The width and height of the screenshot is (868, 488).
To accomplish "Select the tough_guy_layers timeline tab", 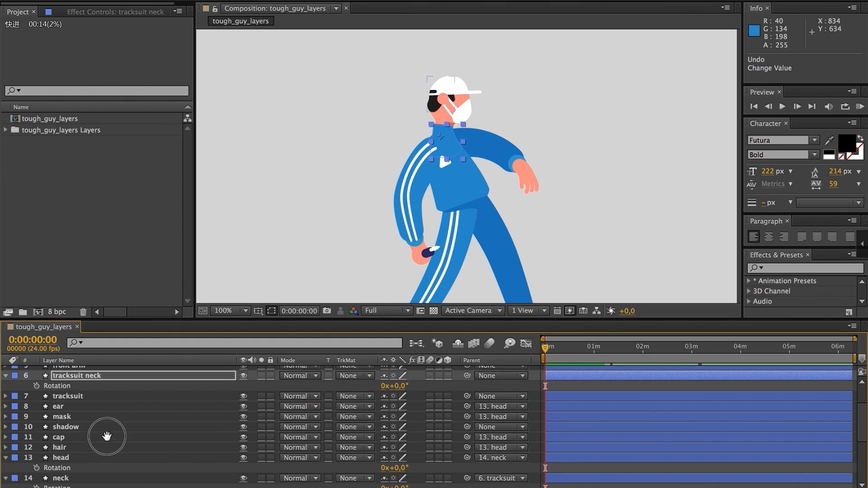I will [43, 326].
